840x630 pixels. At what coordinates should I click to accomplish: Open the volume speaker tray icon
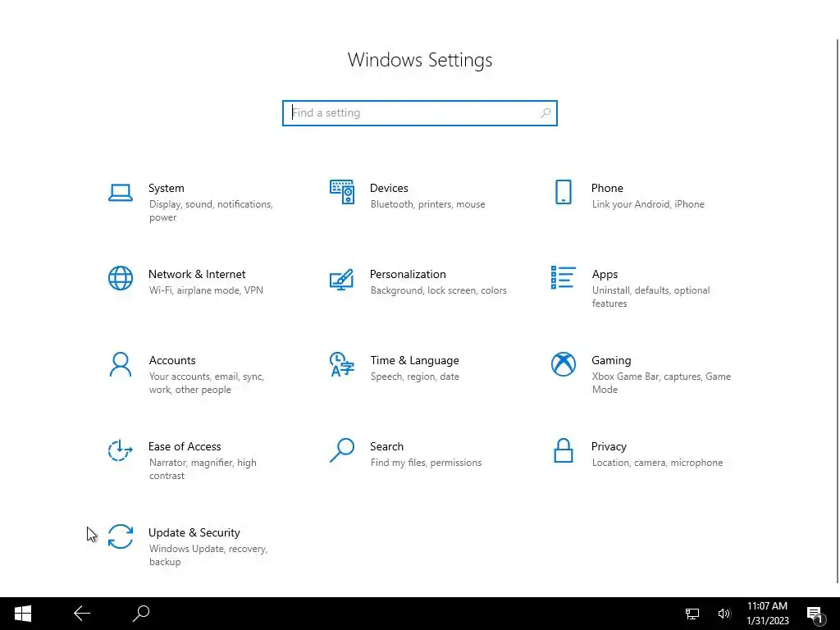pyautogui.click(x=724, y=614)
